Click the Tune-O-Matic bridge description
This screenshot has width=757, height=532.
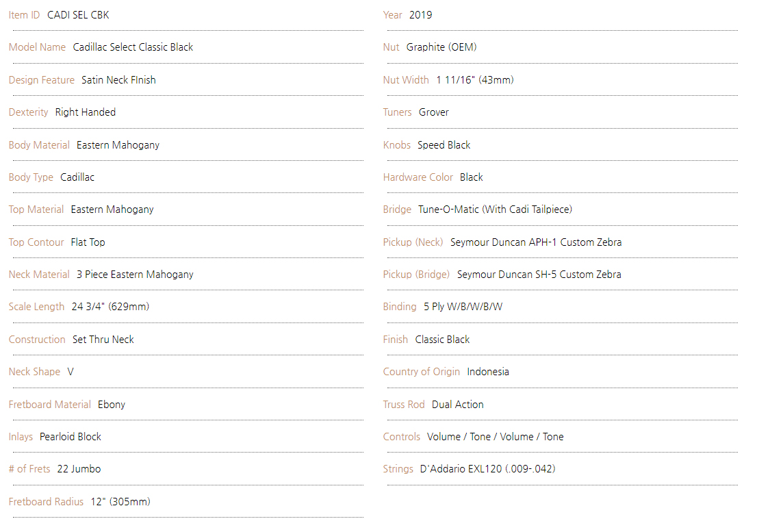[x=495, y=210]
